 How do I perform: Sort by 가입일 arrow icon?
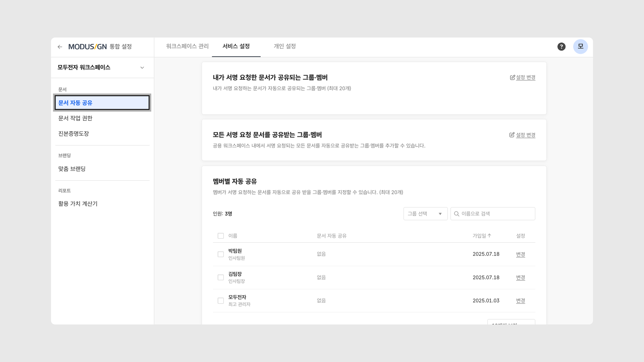tap(489, 236)
